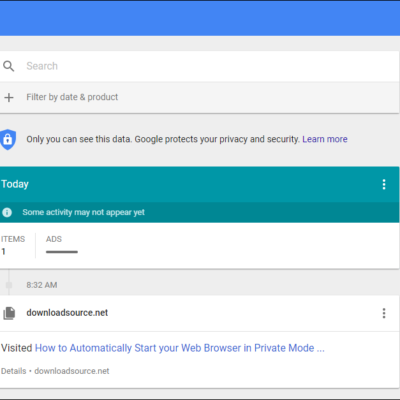Viewport: 400px width, 400px height.
Task: Click the Details link under the entry
Action: tap(13, 371)
